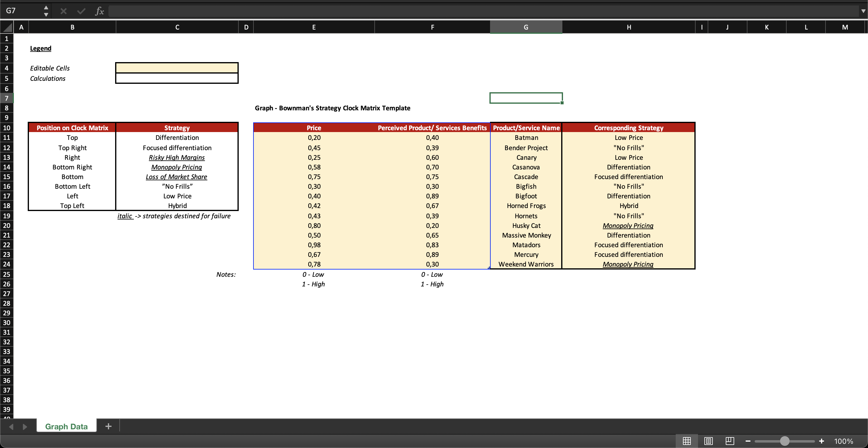Select column H header
Viewport: 868px width, 448px height.
click(x=629, y=27)
